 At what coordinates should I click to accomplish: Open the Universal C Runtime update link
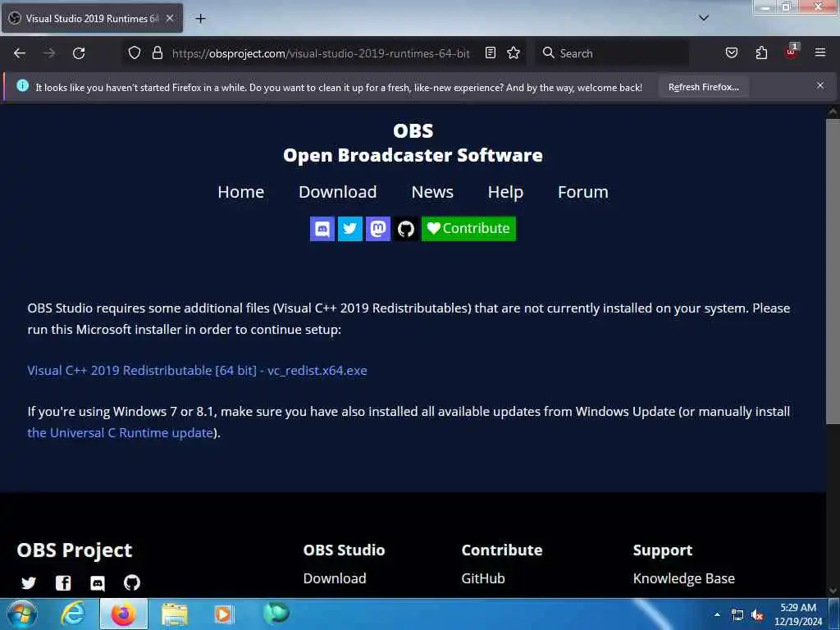pyautogui.click(x=121, y=433)
